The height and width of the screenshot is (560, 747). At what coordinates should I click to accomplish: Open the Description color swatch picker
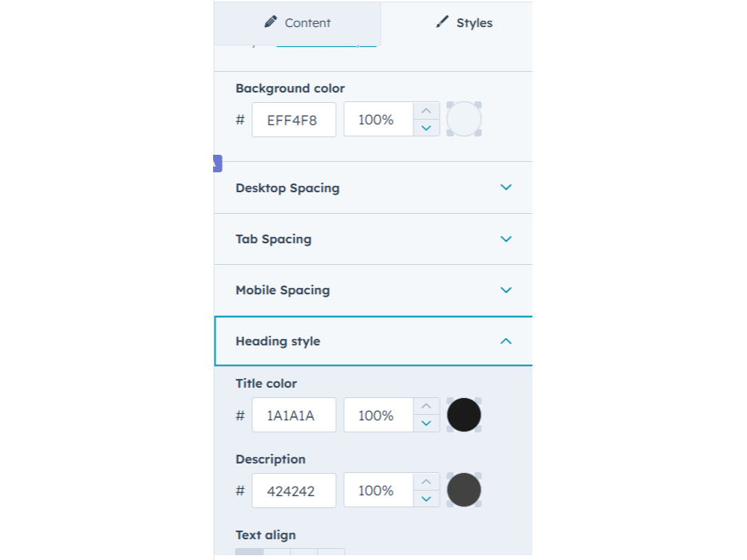coord(464,490)
